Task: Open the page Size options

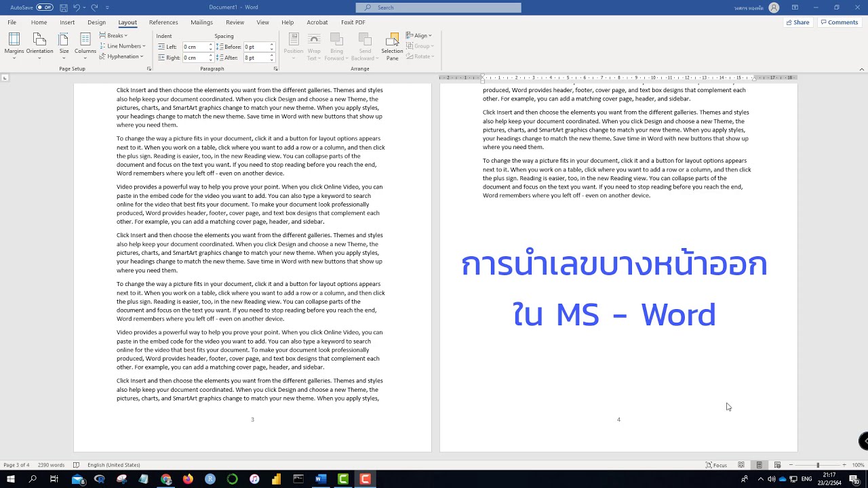Action: 64,45
